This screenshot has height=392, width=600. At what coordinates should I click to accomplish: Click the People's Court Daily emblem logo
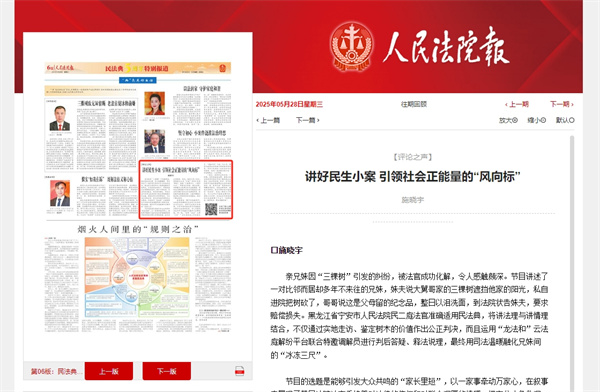352,46
